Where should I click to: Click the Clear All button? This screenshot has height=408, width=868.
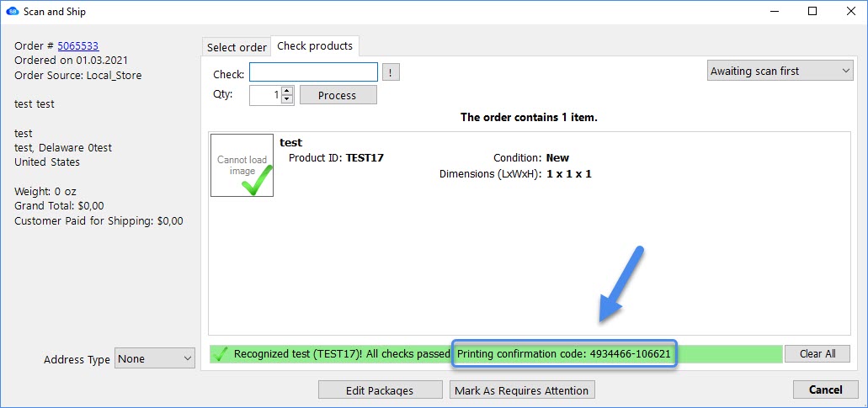[817, 354]
